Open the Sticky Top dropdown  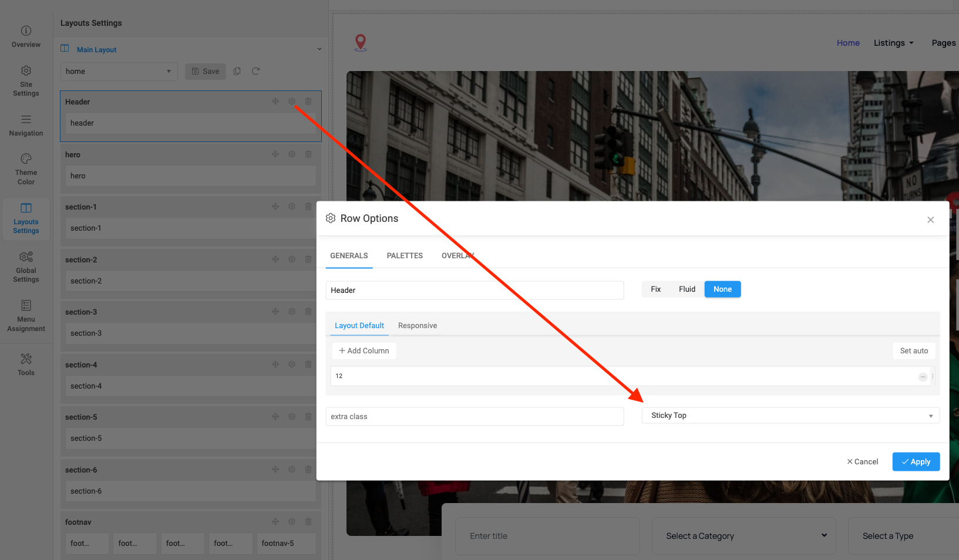pyautogui.click(x=790, y=416)
